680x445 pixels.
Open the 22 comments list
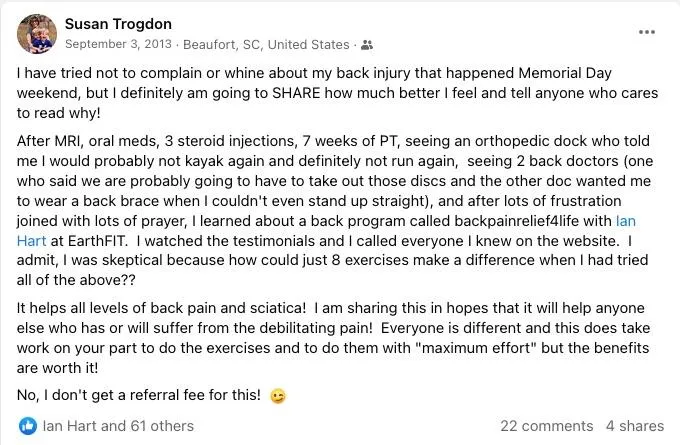[546, 426]
